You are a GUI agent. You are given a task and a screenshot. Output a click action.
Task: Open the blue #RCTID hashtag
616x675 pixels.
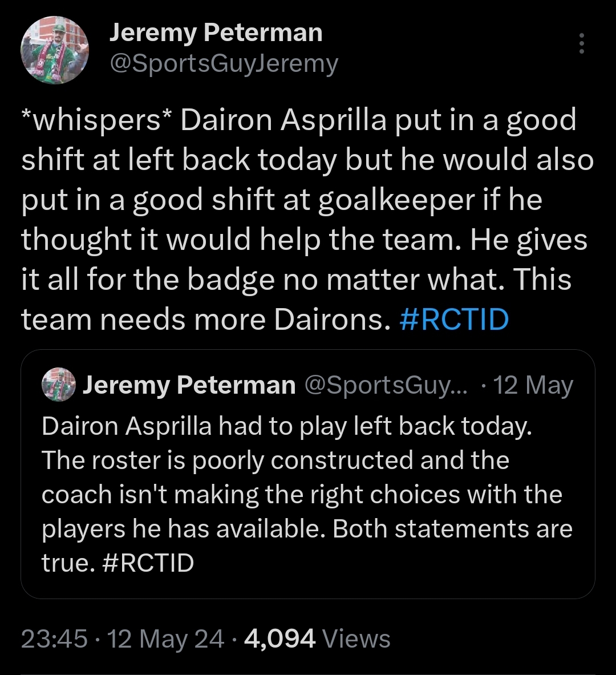pyautogui.click(x=454, y=320)
